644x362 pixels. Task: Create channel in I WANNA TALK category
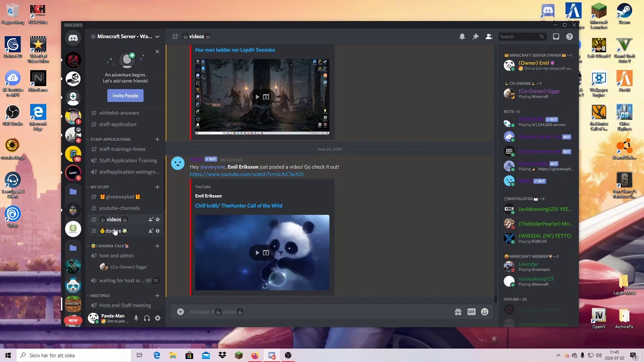[x=157, y=246]
